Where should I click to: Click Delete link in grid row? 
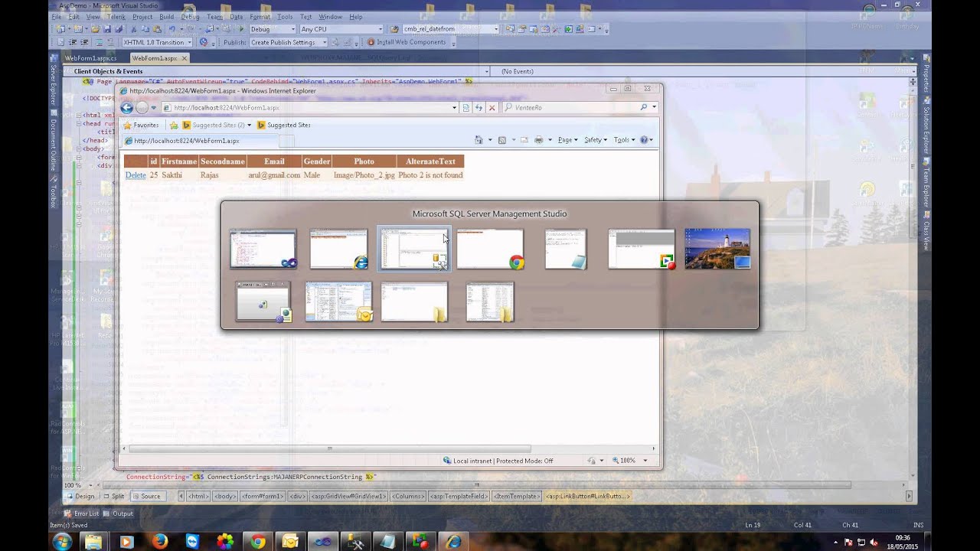[136, 175]
